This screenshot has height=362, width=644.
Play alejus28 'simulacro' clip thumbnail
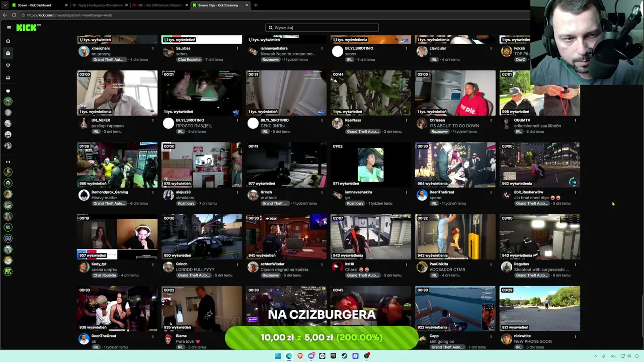point(202,165)
